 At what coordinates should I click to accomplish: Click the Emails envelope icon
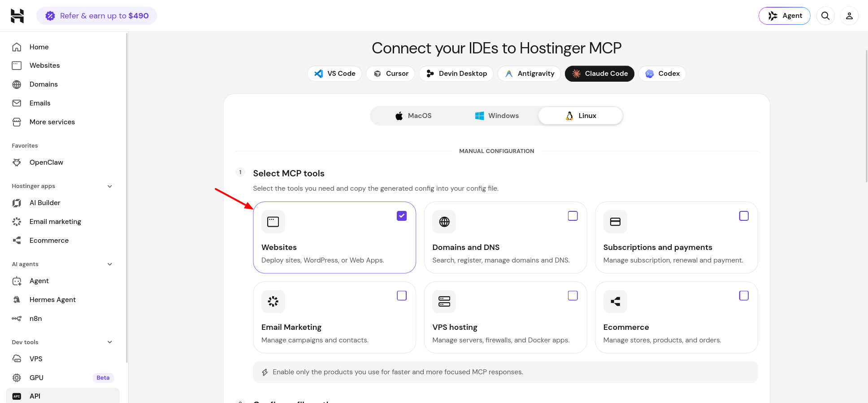coord(17,103)
